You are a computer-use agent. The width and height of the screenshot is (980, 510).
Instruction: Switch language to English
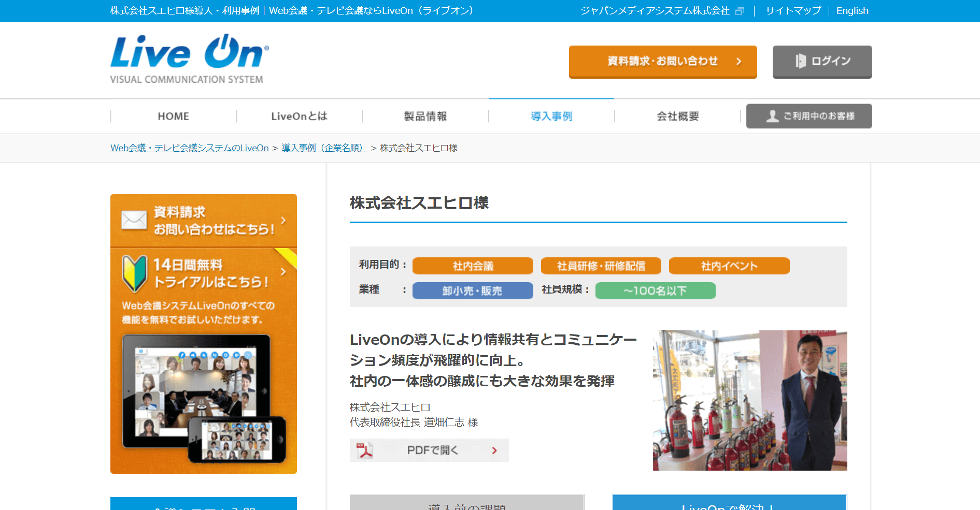852,10
